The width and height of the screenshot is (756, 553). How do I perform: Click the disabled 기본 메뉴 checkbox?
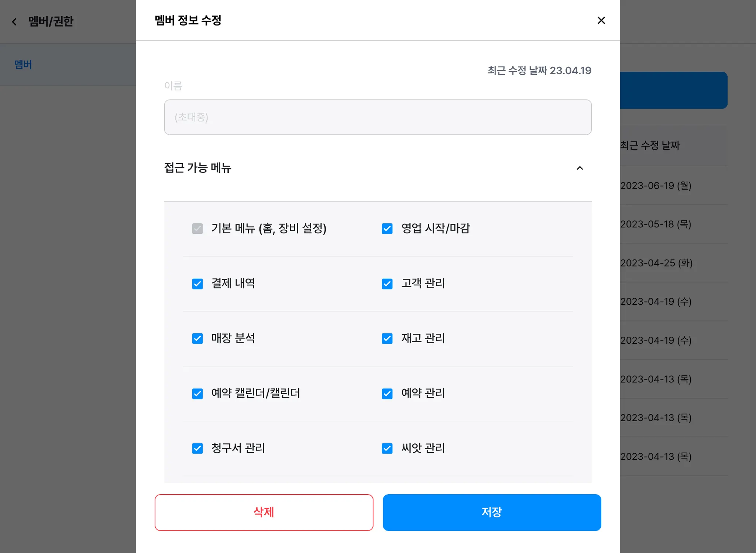point(197,229)
